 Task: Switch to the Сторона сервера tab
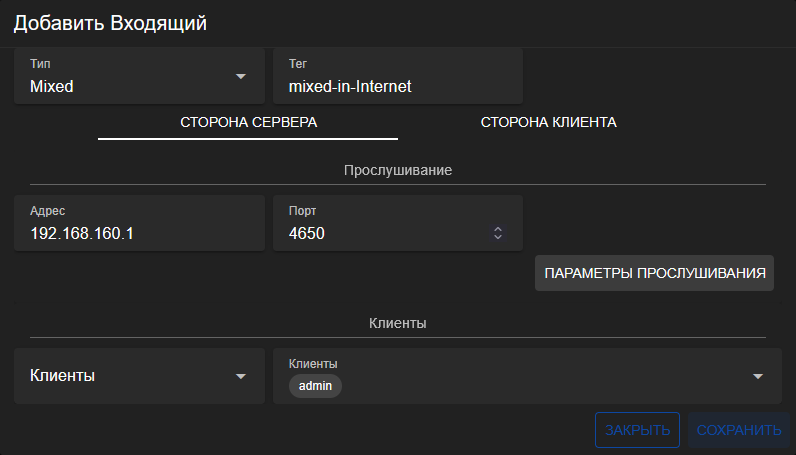click(x=248, y=123)
